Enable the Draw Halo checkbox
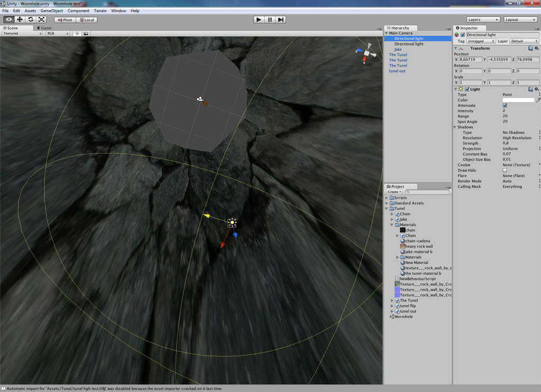The height and width of the screenshot is (392, 541). click(x=505, y=170)
